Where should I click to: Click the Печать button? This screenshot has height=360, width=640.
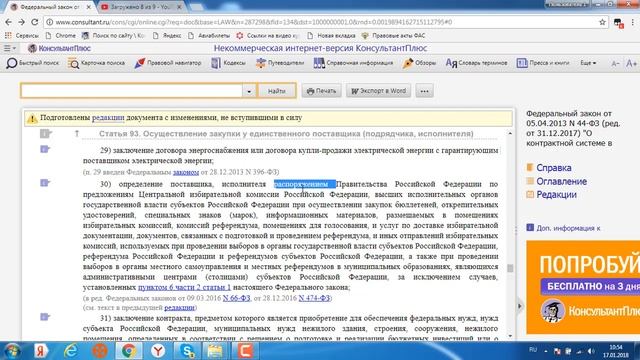[322, 91]
